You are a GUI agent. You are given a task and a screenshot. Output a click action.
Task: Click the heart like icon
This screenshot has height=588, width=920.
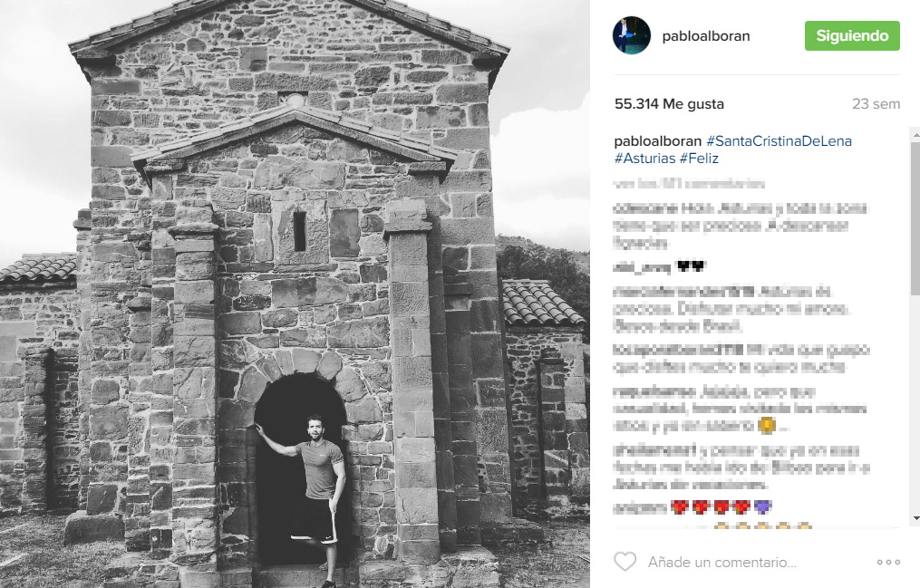coord(625,562)
